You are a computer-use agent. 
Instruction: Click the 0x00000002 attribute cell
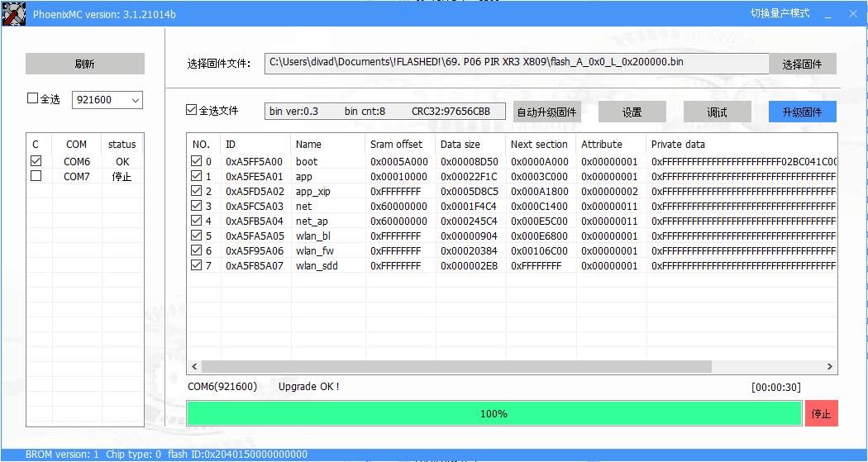(609, 192)
